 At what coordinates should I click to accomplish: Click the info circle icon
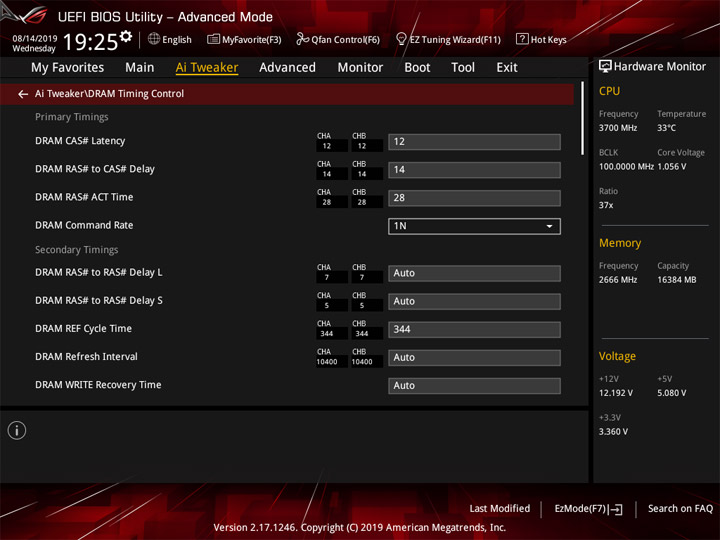(x=17, y=430)
